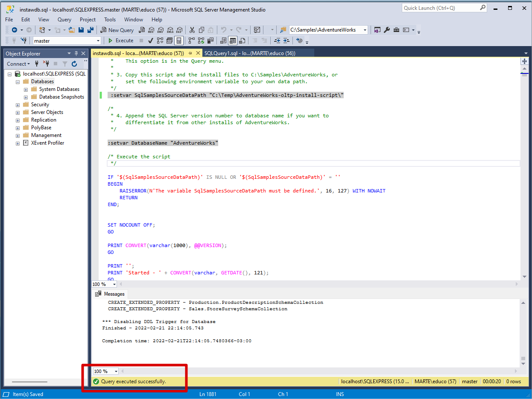
Task: Toggle Include Actual Execution Plan
Action: point(191,41)
